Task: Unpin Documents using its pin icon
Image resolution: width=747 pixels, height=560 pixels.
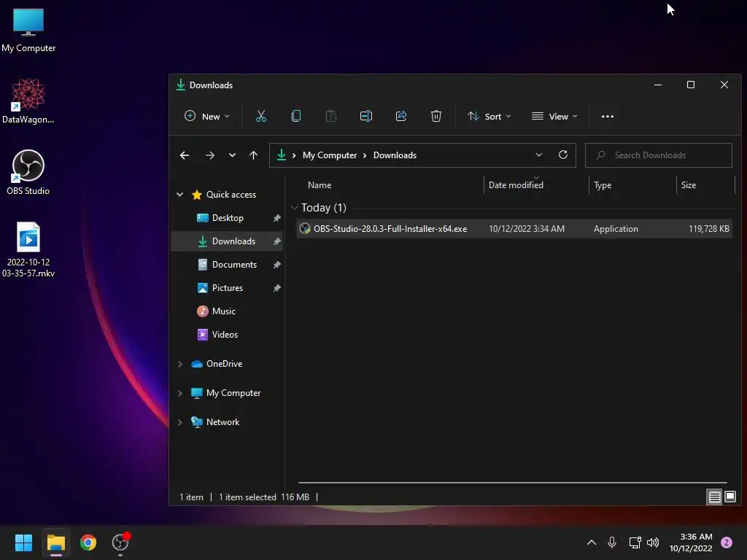Action: pyautogui.click(x=276, y=265)
